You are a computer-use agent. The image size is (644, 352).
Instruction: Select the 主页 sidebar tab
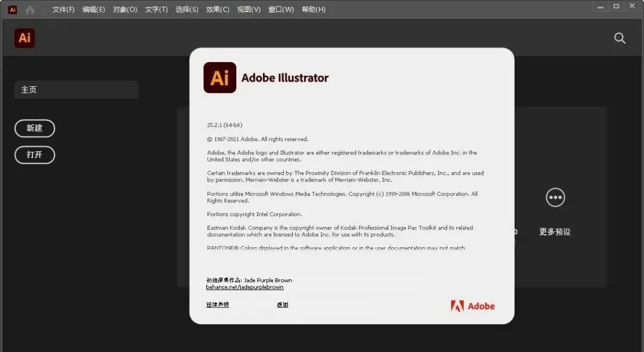tap(76, 89)
